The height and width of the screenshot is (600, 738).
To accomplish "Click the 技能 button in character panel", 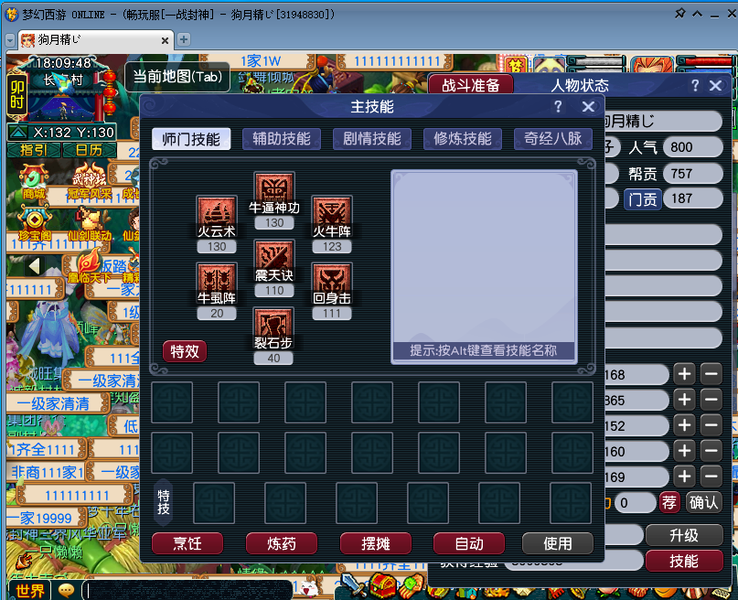I will tap(684, 561).
